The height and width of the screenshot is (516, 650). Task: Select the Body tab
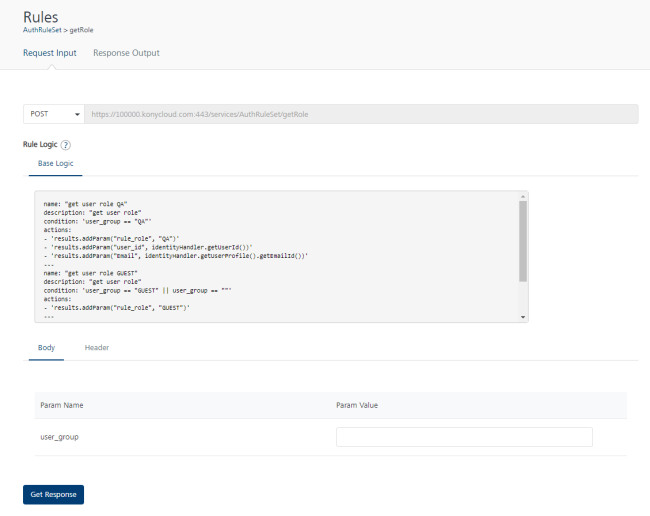coord(46,348)
